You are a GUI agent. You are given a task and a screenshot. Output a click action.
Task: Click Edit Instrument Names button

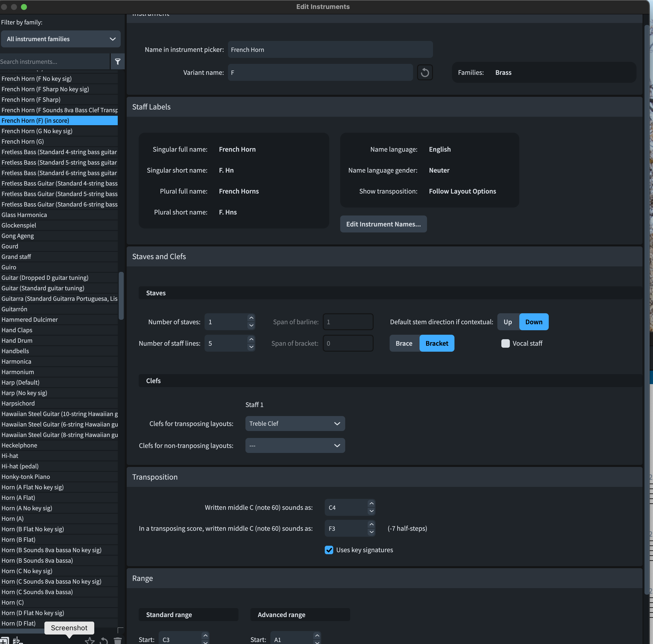[x=383, y=224]
